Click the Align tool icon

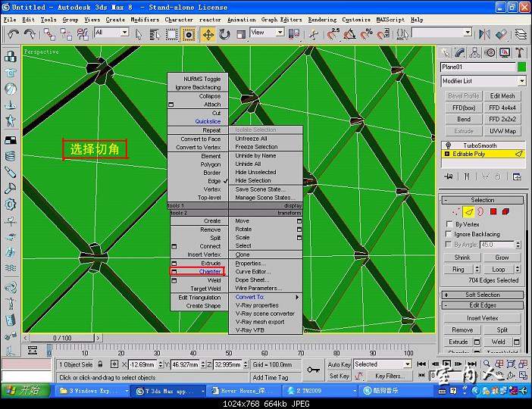[500, 34]
